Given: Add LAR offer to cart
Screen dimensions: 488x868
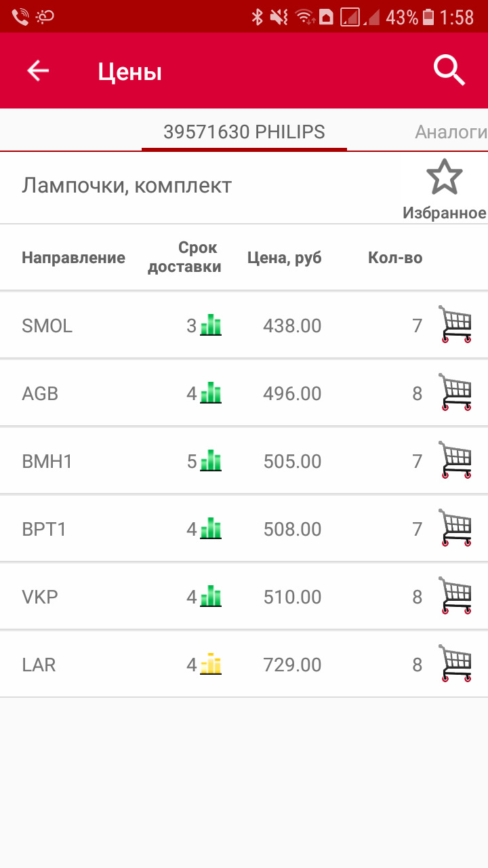Looking at the screenshot, I should click(455, 663).
